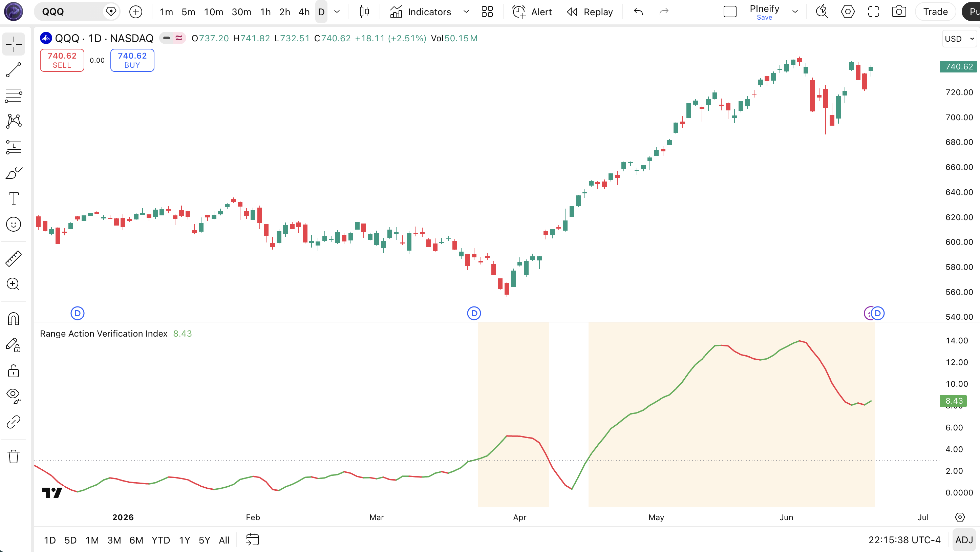Undo the last chart action
This screenshot has width=980, height=552.
click(x=638, y=12)
